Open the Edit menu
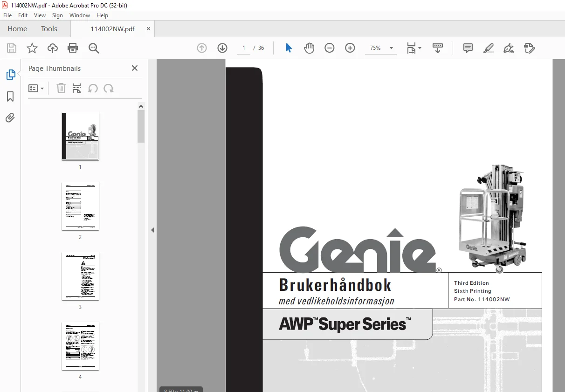Screen dimensions: 565x392 (23, 15)
